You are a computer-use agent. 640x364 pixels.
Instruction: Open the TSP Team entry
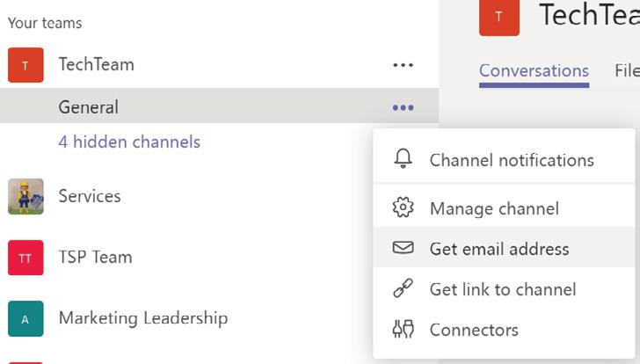click(95, 257)
